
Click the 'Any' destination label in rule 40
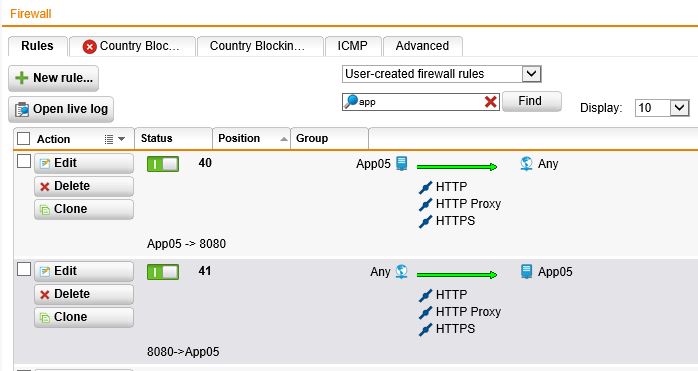tap(548, 164)
